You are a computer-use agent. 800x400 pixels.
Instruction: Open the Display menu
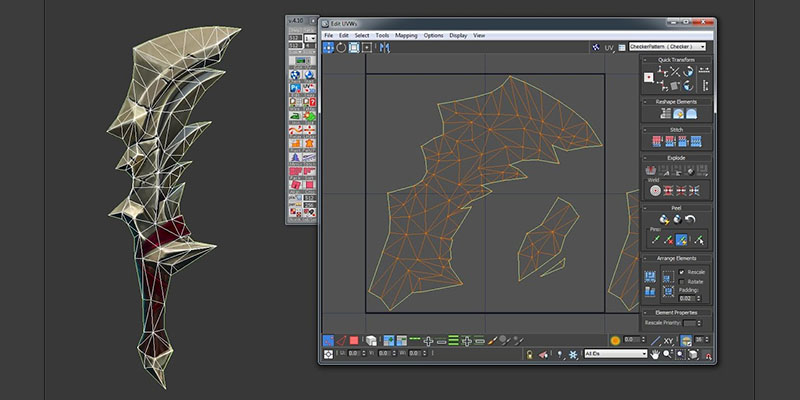pos(458,36)
